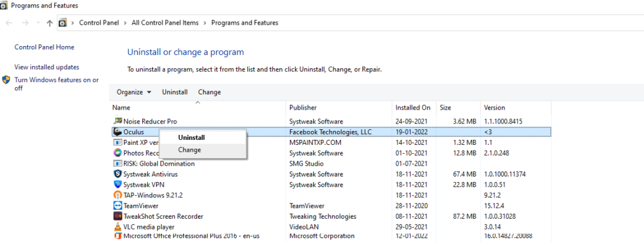Select TweakShot Screen Recorder entry
Screen dimensions: 644x242
pyautogui.click(x=163, y=216)
